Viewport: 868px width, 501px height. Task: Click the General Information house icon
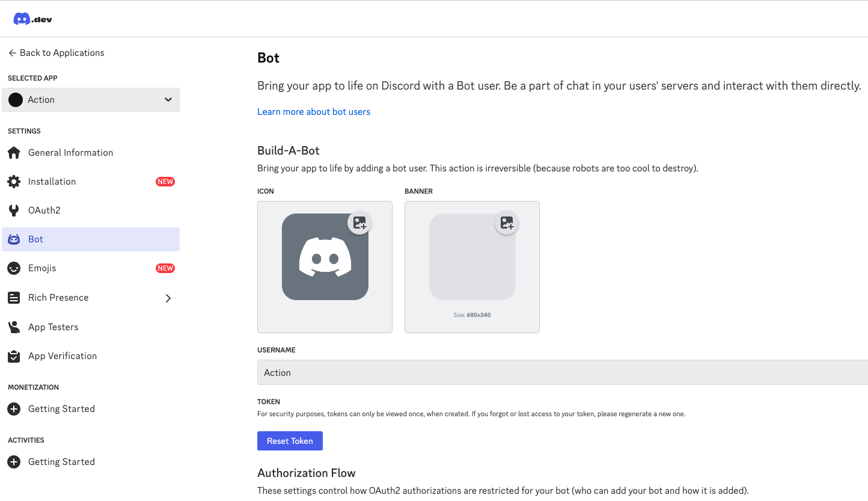[14, 153]
